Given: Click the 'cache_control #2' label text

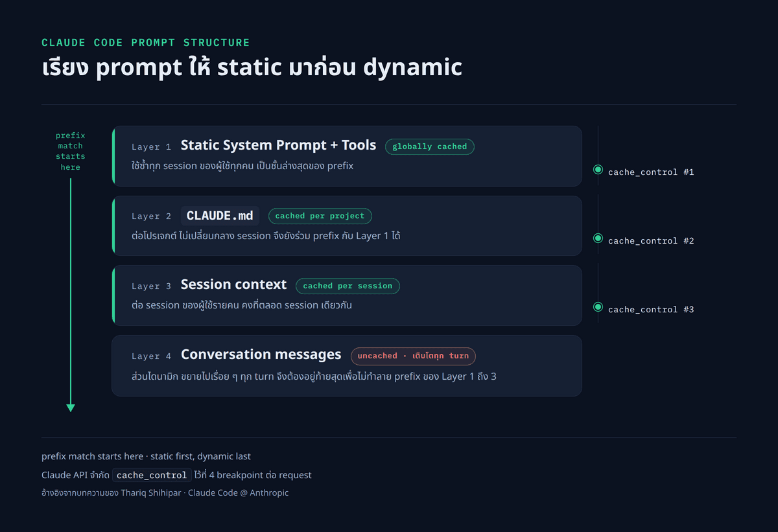Looking at the screenshot, I should pyautogui.click(x=651, y=241).
